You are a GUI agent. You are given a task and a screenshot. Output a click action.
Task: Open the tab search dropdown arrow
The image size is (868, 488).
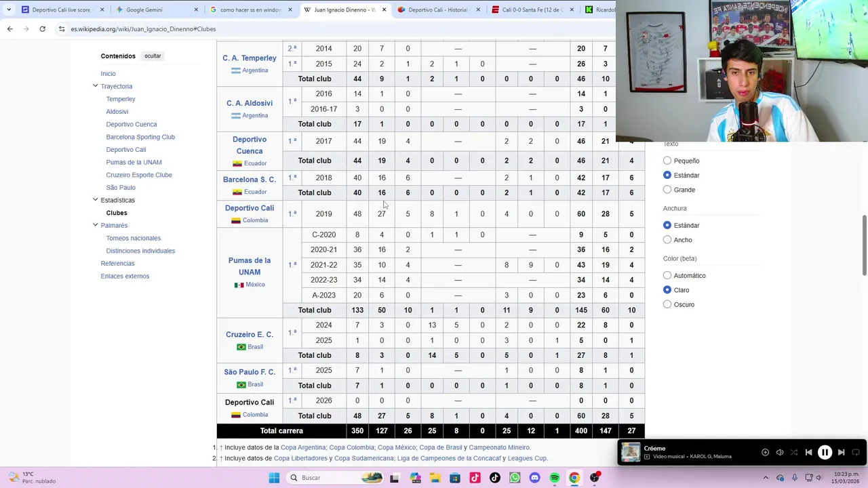pyautogui.click(x=9, y=9)
